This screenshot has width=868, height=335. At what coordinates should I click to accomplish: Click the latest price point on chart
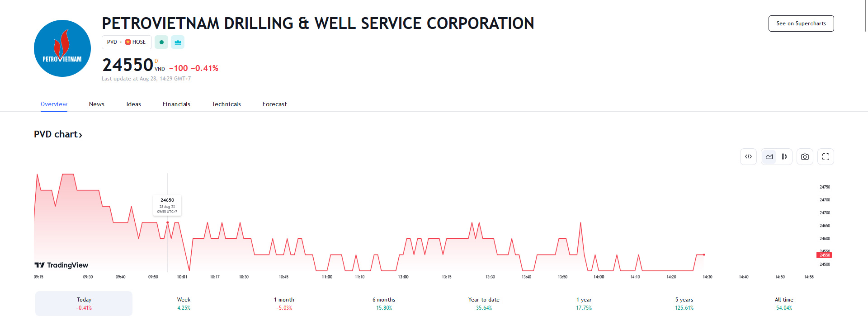(x=704, y=255)
